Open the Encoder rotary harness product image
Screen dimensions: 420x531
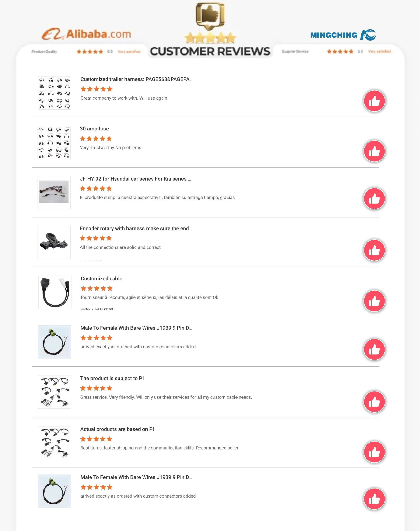click(x=54, y=242)
